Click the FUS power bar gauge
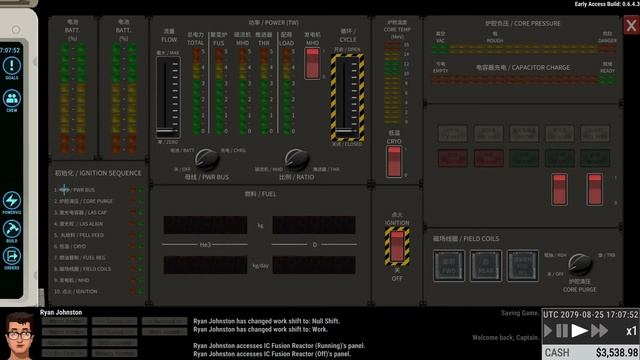Viewport: 640px width, 360px height. click(x=219, y=91)
